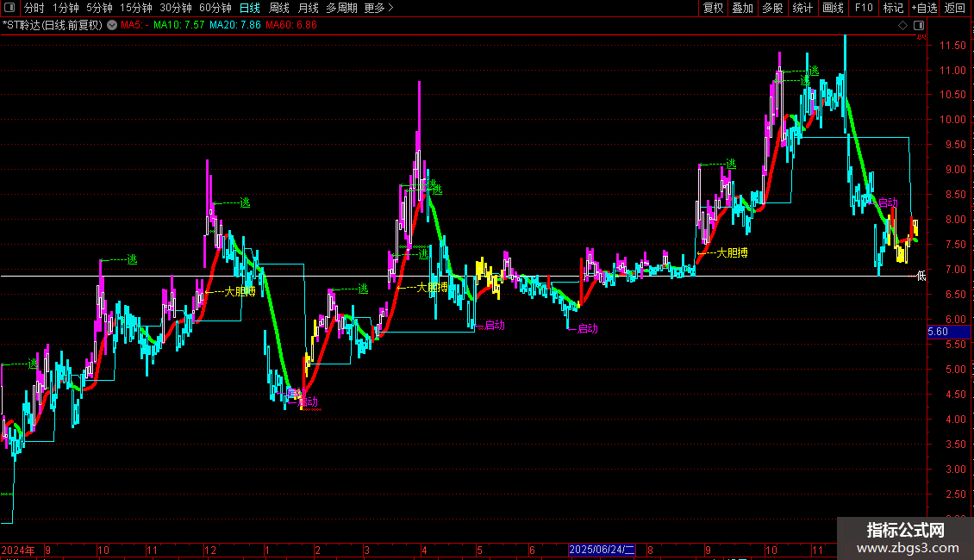Image resolution: width=974 pixels, height=560 pixels.
Task: Switch to 周线 weekly chart
Action: coord(279,8)
